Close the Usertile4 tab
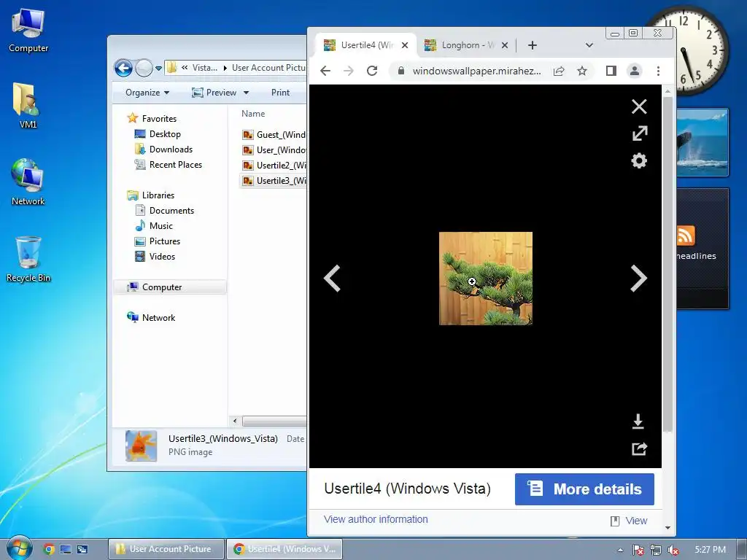Screen dimensions: 747x560 [405, 45]
